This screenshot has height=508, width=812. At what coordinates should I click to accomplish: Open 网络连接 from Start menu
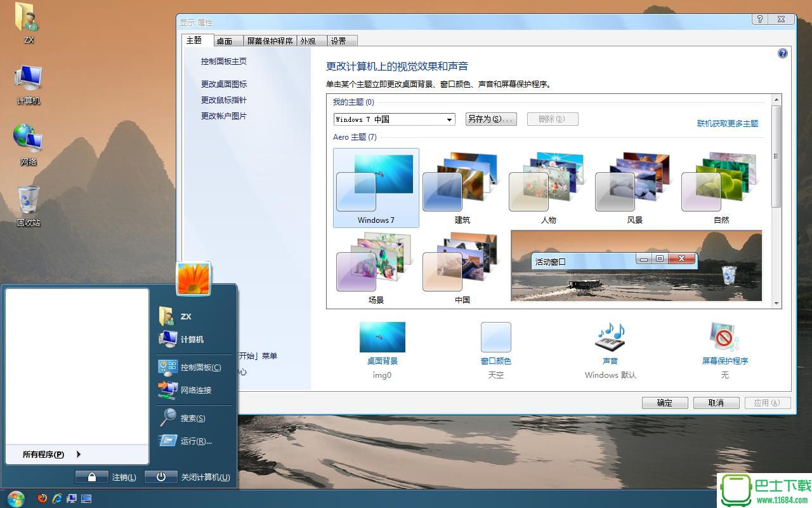coord(185,390)
